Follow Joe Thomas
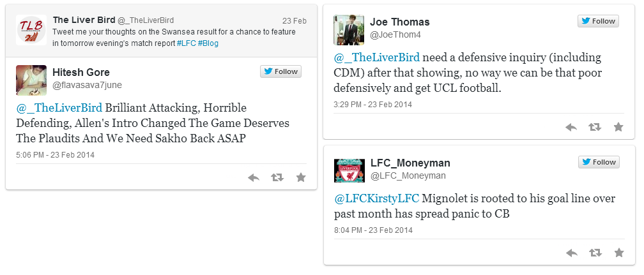Screen dimensions: 644x275 coord(598,21)
